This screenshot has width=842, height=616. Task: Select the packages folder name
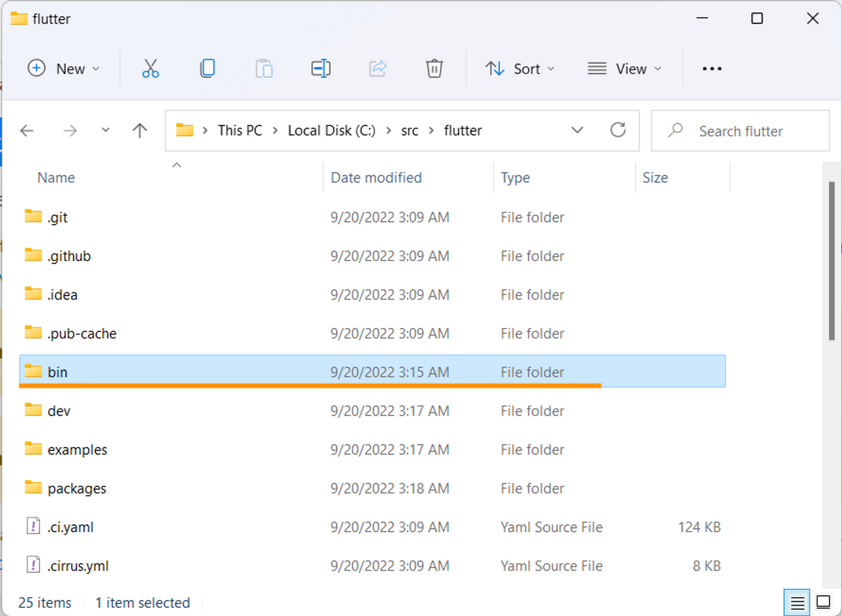[77, 489]
